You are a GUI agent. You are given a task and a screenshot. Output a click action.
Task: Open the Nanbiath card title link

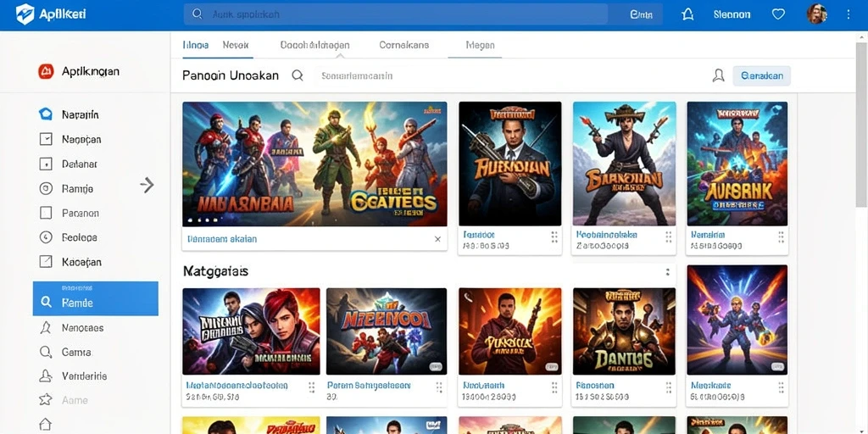(x=483, y=386)
